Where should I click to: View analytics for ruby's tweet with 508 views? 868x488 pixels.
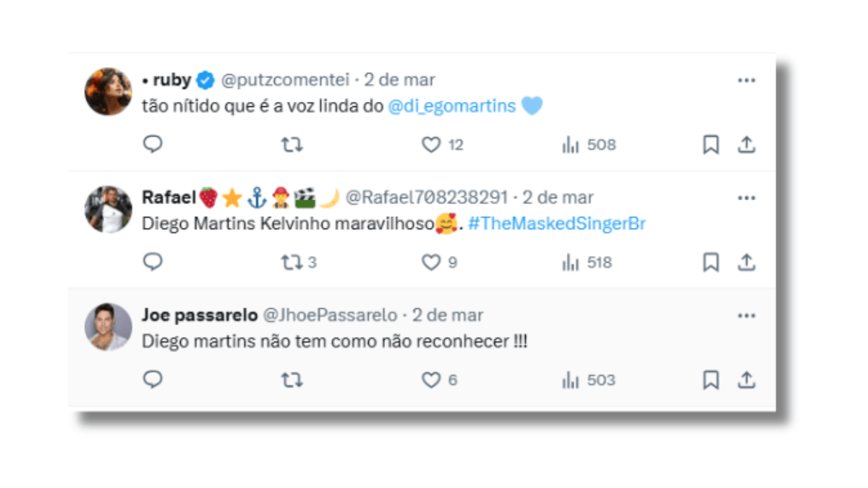coord(574,144)
